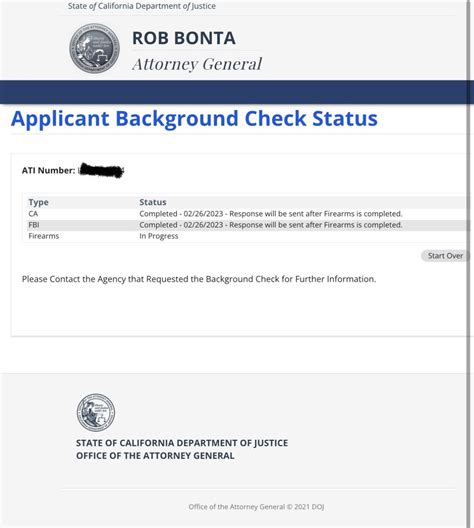Image resolution: width=474 pixels, height=528 pixels.
Task: Click the Applicant Background Check Status heading
Action: coord(194,119)
